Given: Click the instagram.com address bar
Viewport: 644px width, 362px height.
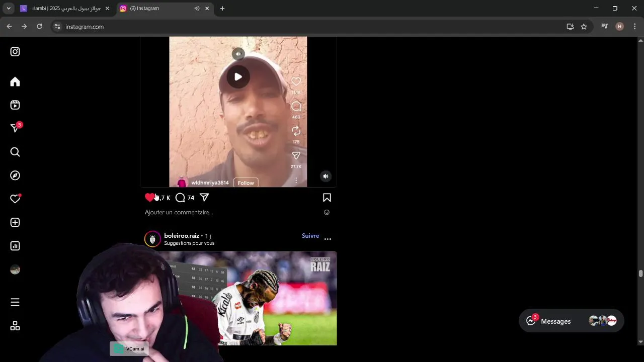Looking at the screenshot, I should [312, 27].
